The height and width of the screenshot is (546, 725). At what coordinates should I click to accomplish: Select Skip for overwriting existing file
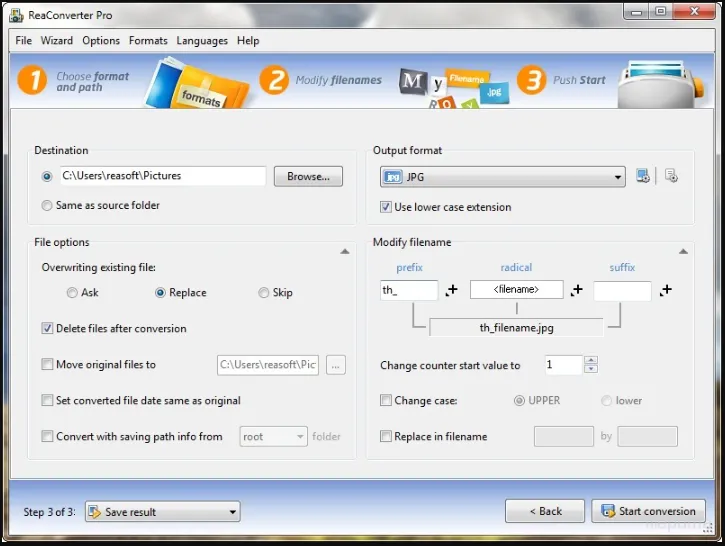tap(263, 293)
